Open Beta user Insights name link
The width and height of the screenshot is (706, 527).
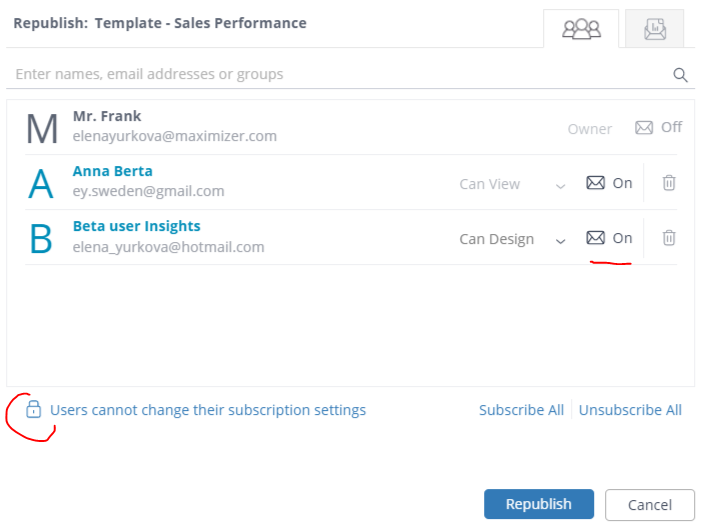136,226
